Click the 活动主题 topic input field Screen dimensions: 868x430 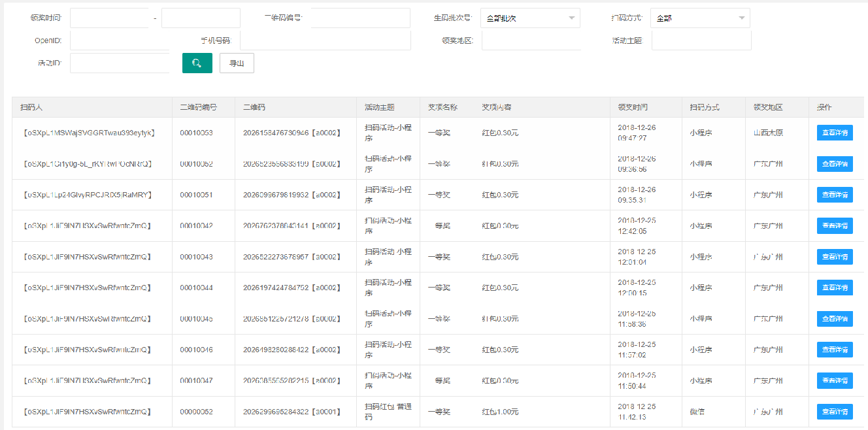(x=701, y=40)
